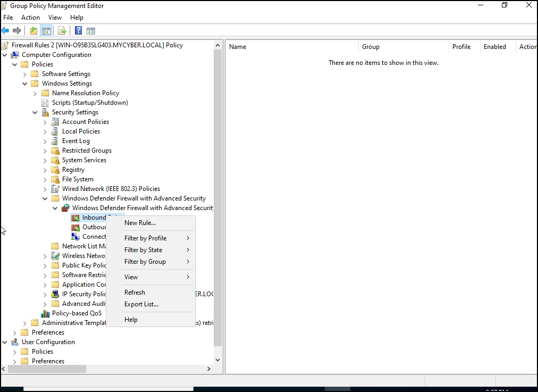Collapse the Security Settings node
The height and width of the screenshot is (392, 538).
click(x=35, y=112)
